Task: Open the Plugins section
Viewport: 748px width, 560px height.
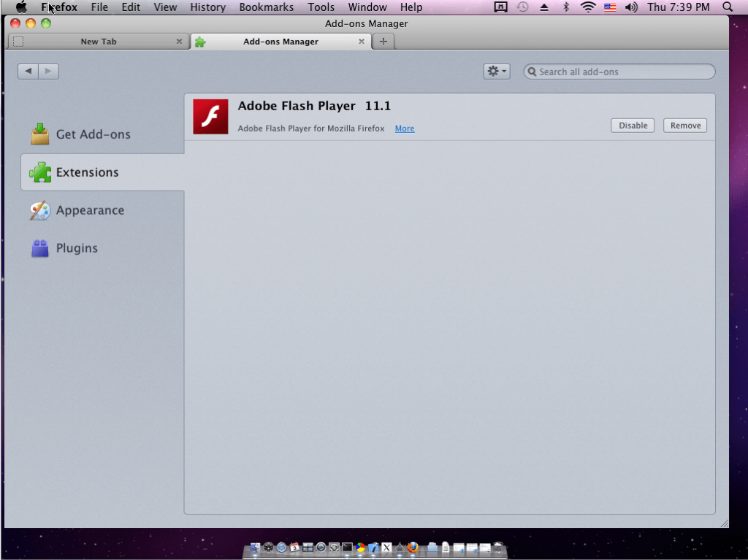Action: [77, 248]
